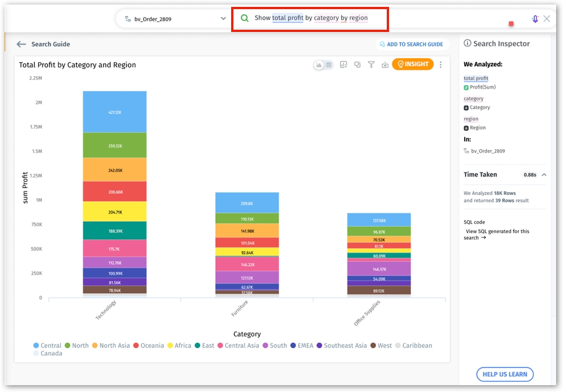Screen dimensions: 563x392
Task: Clear the search query with the X icon
Action: (547, 19)
